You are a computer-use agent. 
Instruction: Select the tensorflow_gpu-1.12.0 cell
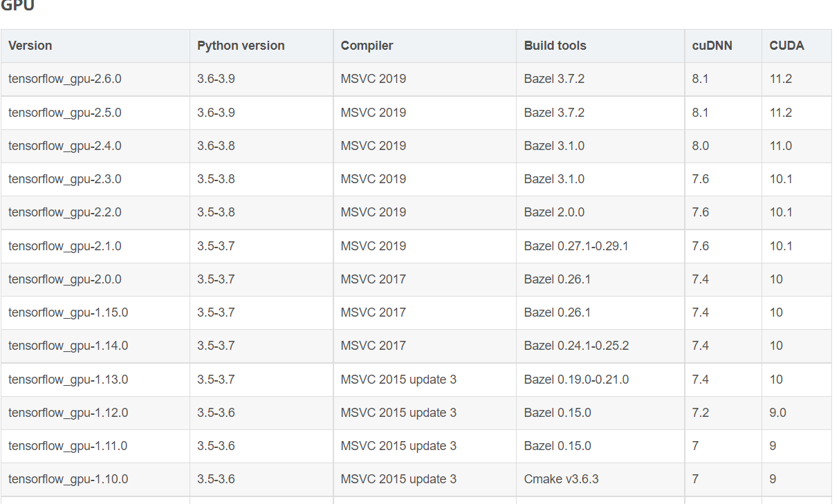tap(95, 413)
